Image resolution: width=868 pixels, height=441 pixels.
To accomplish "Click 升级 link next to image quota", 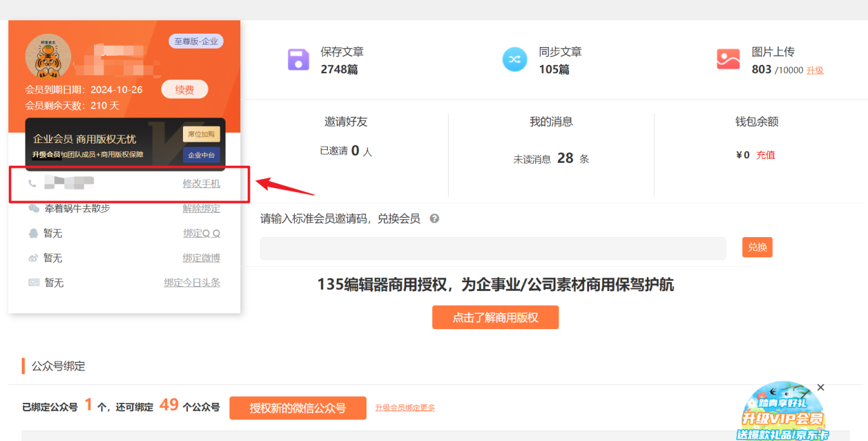I will (815, 71).
